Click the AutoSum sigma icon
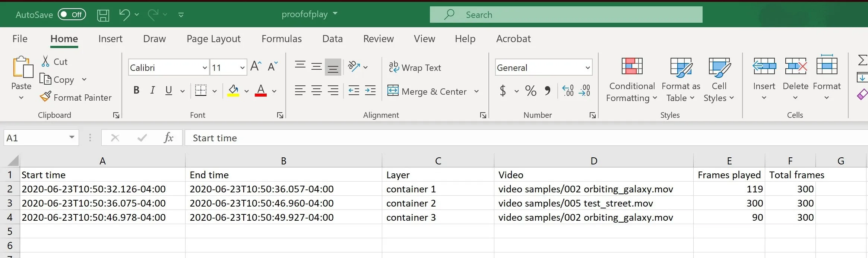The image size is (868, 258). tap(862, 60)
